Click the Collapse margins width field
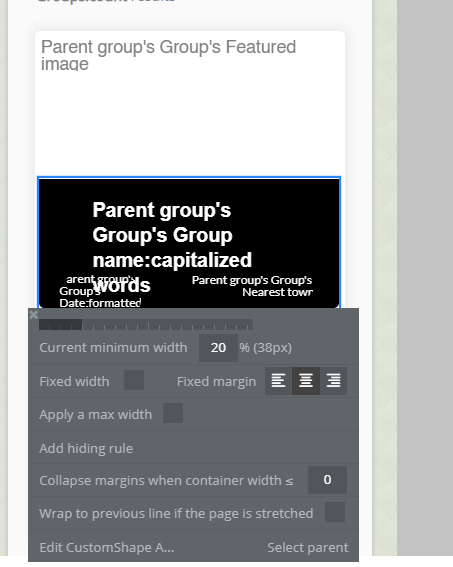This screenshot has height=567, width=453. click(x=327, y=480)
